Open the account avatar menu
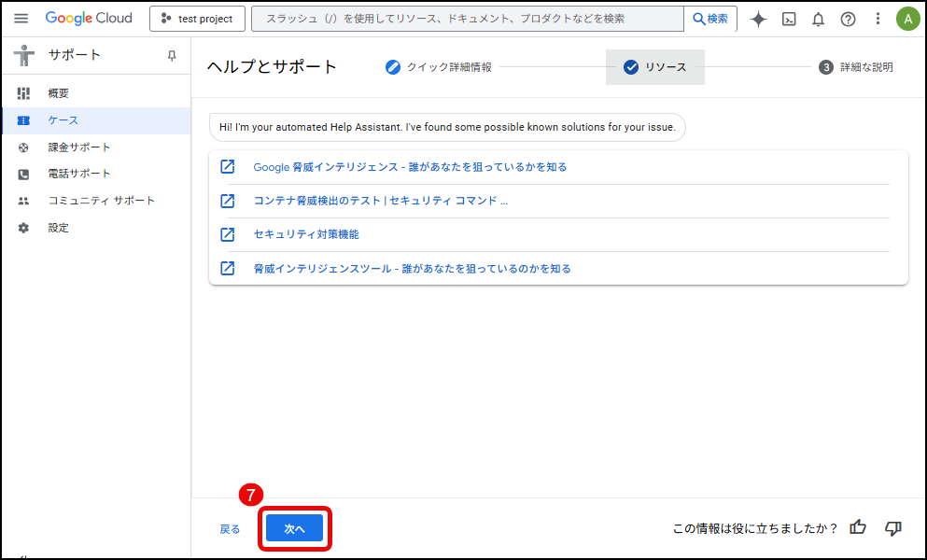Screen dimensions: 927x560 906,19
